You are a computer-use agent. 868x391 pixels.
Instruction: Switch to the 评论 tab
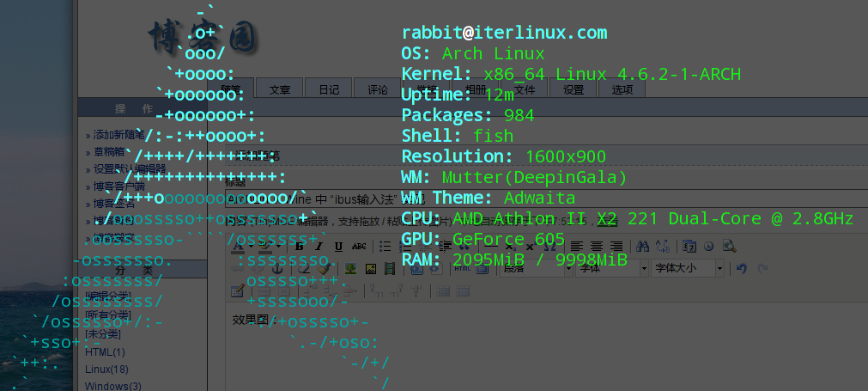click(x=378, y=89)
